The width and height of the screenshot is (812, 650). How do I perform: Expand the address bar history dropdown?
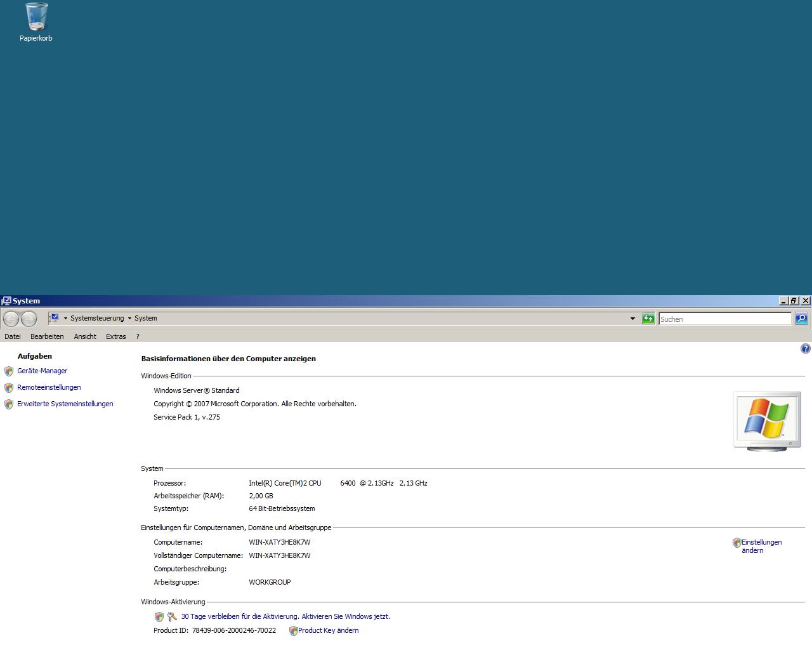632,319
